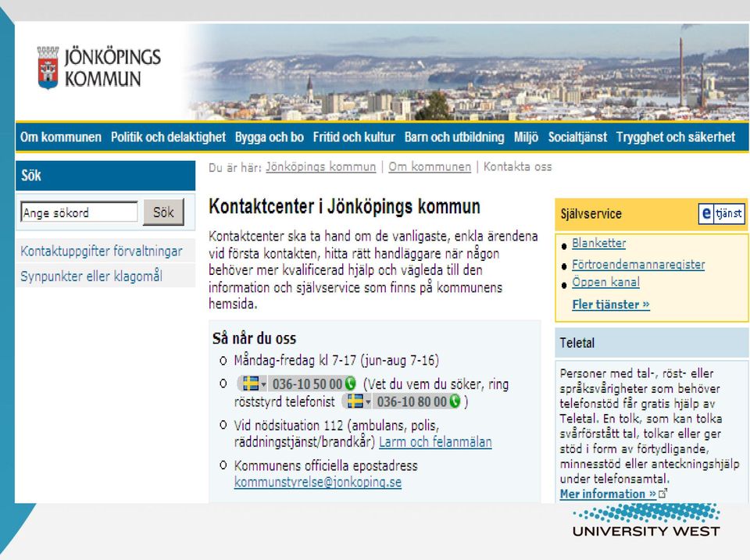
Task: Click Mer information » link under Teletal
Action: 608,494
